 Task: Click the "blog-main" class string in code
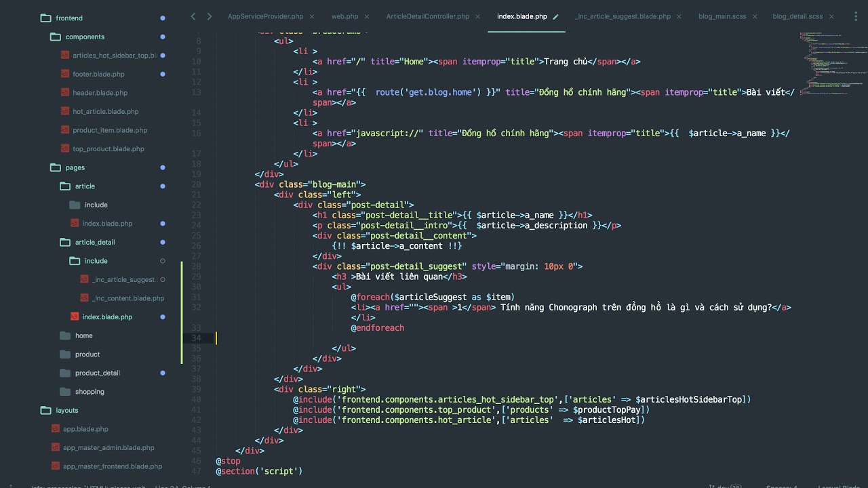pos(336,184)
